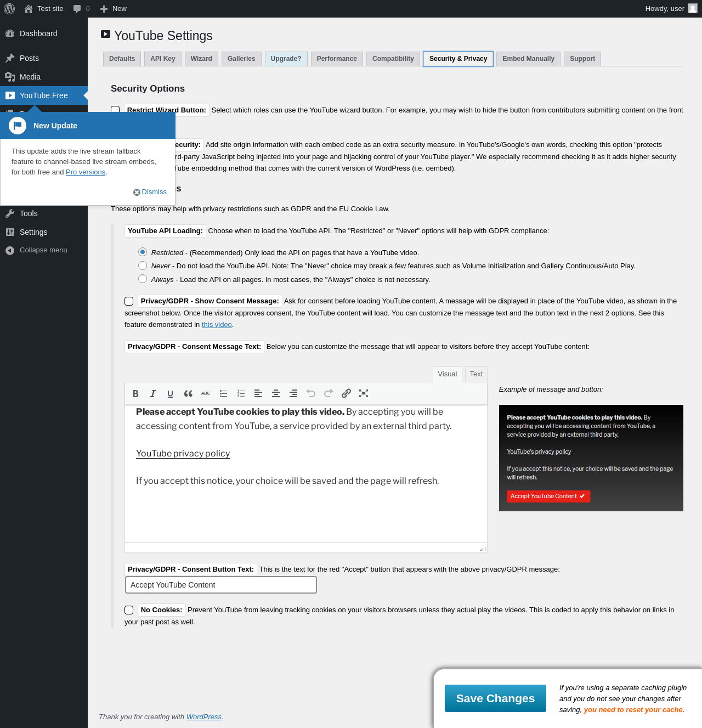Toggle fullscreen distraction-free editor

pyautogui.click(x=364, y=393)
